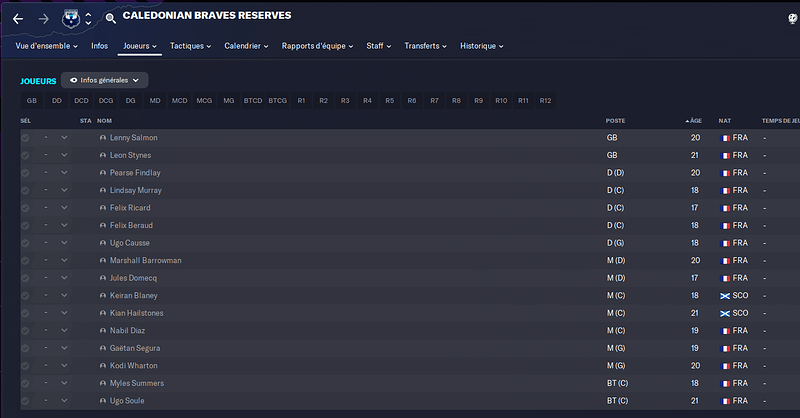Click the profile icon beside Lindsay Murray
Image resolution: width=800 pixels, height=418 pixels.
click(103, 190)
